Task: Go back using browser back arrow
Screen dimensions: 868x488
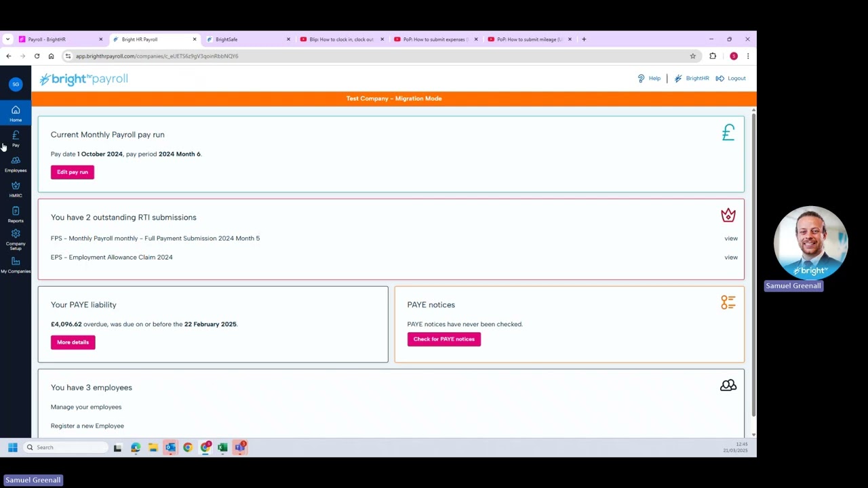Action: [9, 56]
